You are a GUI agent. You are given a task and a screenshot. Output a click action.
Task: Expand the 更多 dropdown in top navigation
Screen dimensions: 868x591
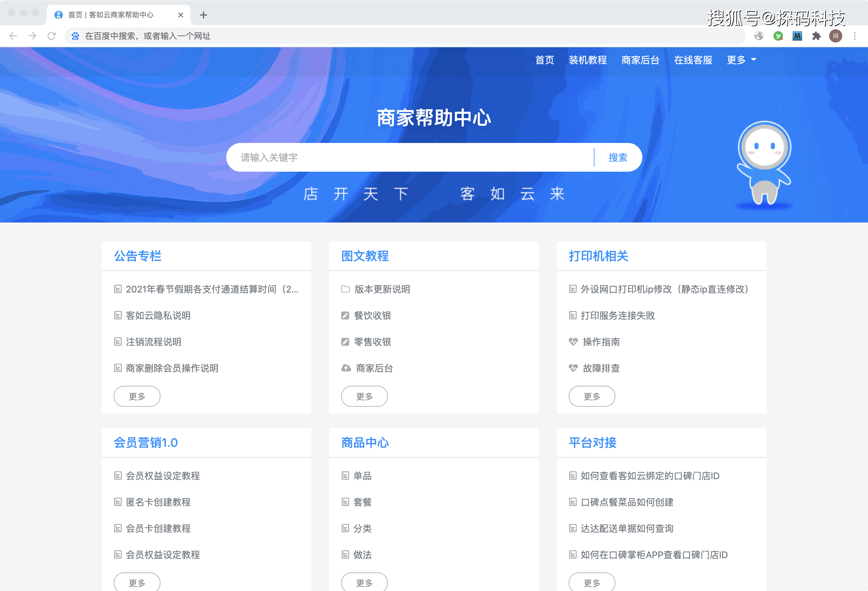[x=741, y=60]
